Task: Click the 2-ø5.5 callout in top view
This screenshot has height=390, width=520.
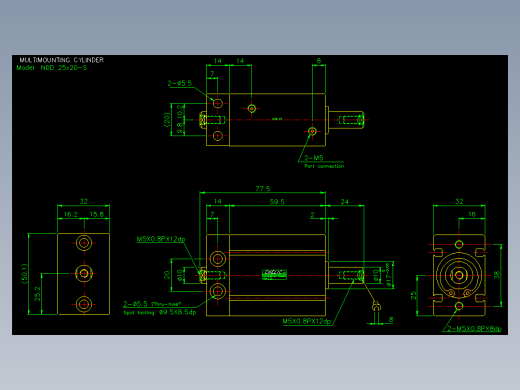Action: pos(180,83)
